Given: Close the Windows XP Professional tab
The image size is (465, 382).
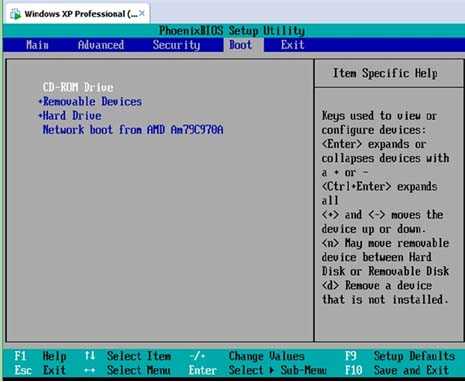Looking at the screenshot, I should pos(142,14).
